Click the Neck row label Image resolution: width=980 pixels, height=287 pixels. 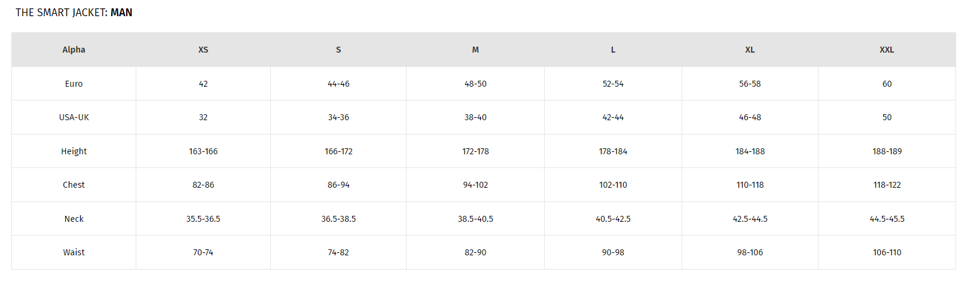74,219
